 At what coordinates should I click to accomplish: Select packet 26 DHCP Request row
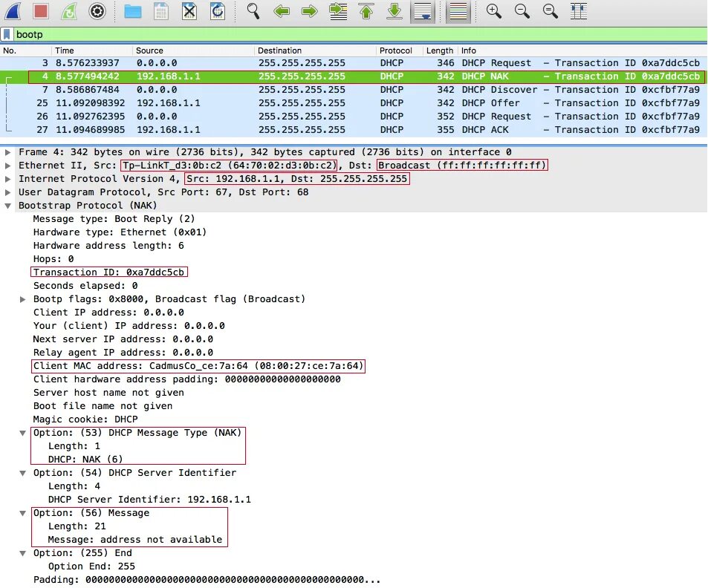(x=354, y=117)
